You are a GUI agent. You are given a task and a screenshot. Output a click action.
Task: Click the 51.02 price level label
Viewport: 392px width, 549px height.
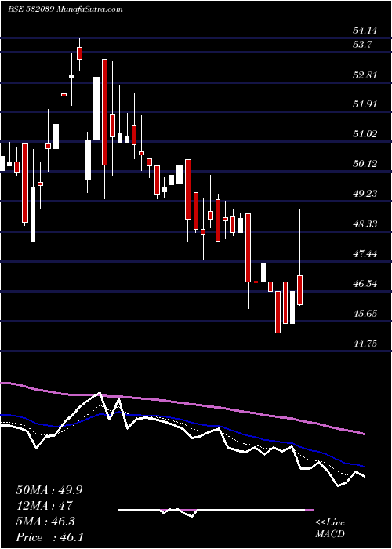365,134
